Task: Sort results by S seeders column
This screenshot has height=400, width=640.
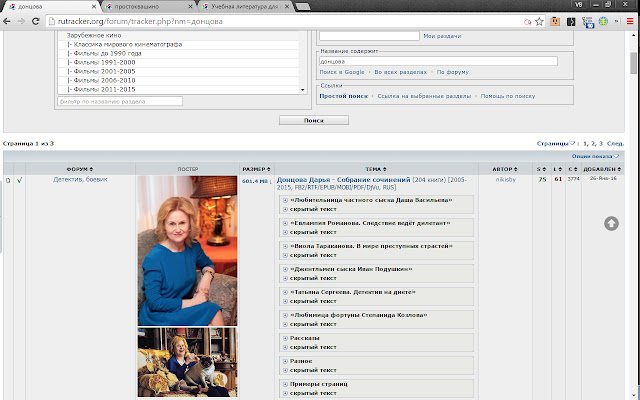Action: point(541,169)
